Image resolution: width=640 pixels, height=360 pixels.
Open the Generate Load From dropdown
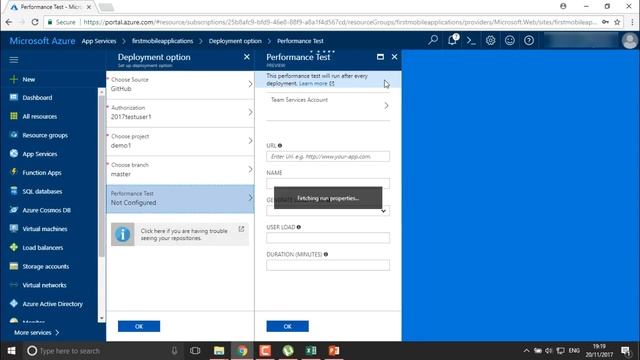click(x=328, y=211)
